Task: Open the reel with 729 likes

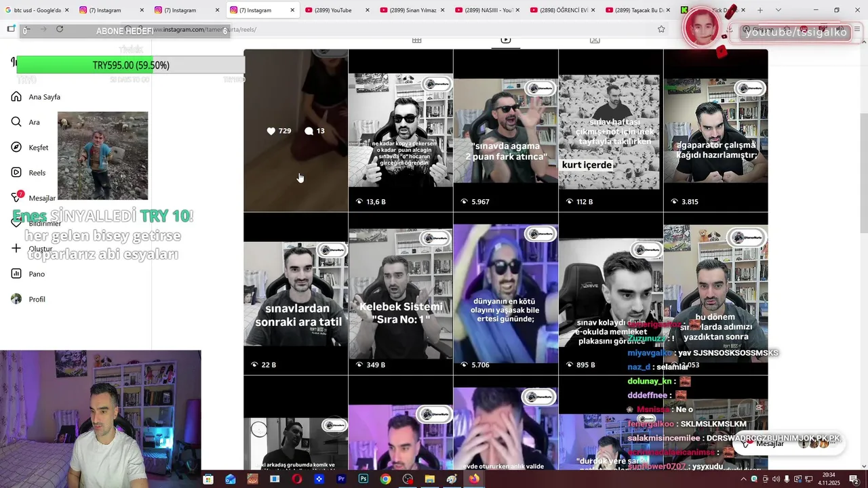Action: point(296,131)
